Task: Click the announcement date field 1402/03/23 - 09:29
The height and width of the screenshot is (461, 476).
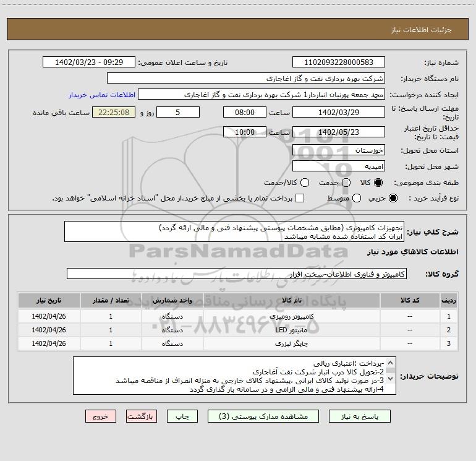Action: (x=89, y=62)
